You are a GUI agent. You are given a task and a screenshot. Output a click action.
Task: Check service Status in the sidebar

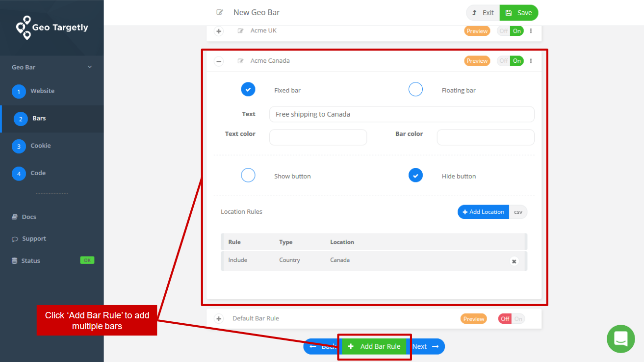(x=29, y=260)
